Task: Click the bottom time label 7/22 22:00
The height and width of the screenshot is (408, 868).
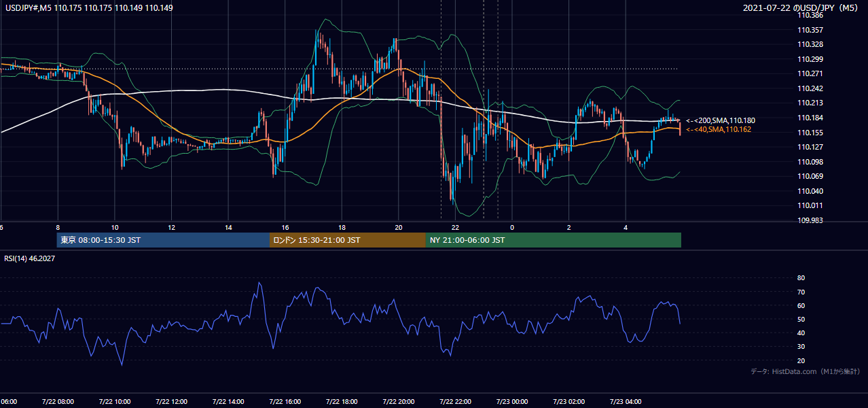Action: [455, 401]
